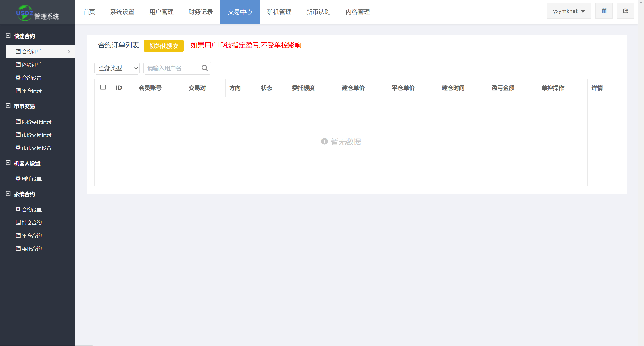This screenshot has height=346, width=644.
Task: Go to the 首页 tab
Action: coord(89,12)
